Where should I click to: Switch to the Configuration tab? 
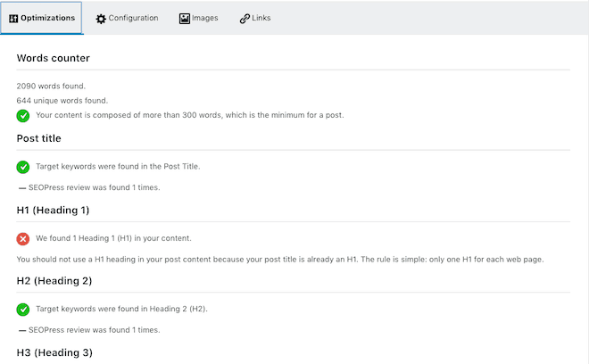coord(127,18)
